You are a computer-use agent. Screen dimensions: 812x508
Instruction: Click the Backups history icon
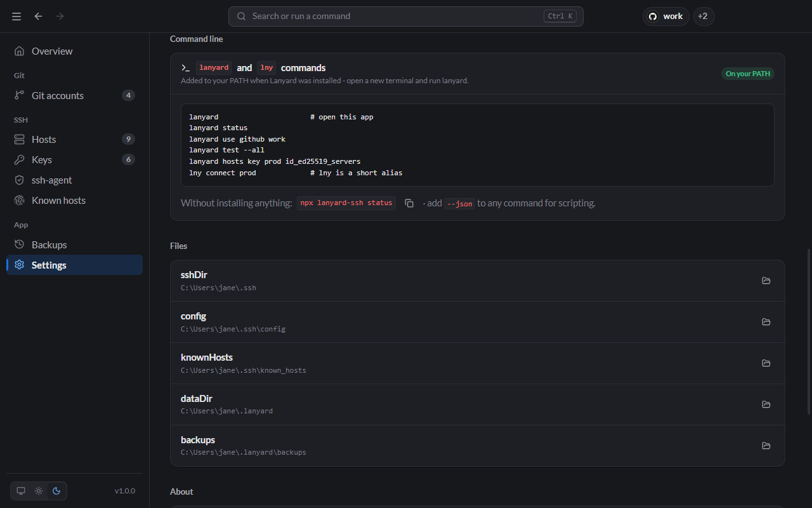(x=20, y=244)
